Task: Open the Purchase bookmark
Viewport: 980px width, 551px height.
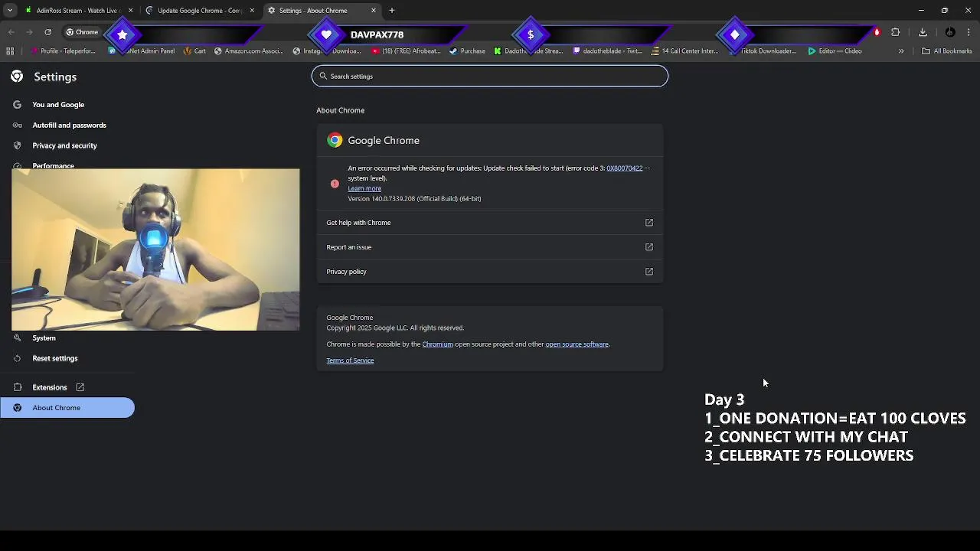Action: (467, 51)
